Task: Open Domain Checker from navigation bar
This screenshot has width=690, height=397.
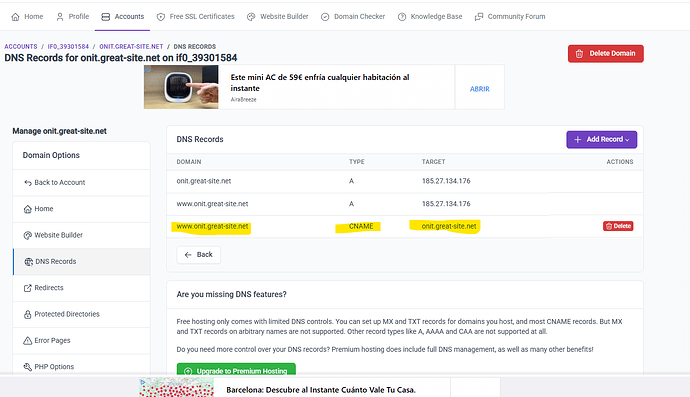Action: click(x=353, y=17)
